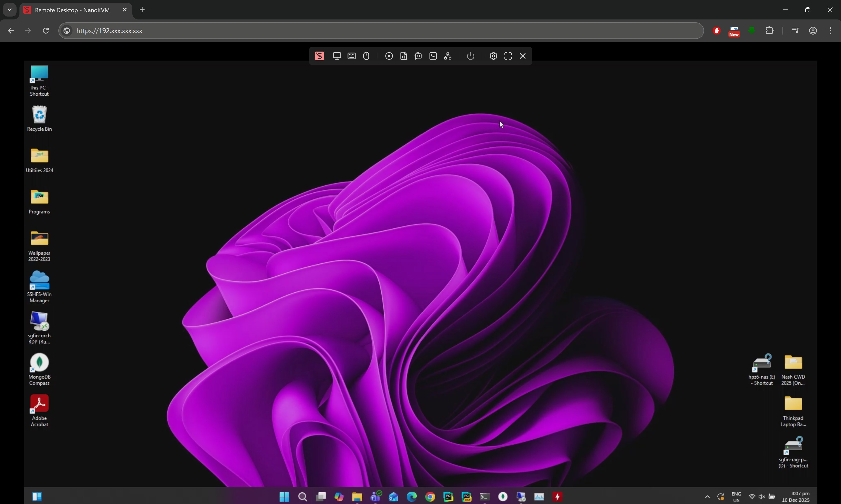The image size is (841, 504).
Task: Open the Chrome tab search dropdown arrow
Action: pyautogui.click(x=9, y=10)
